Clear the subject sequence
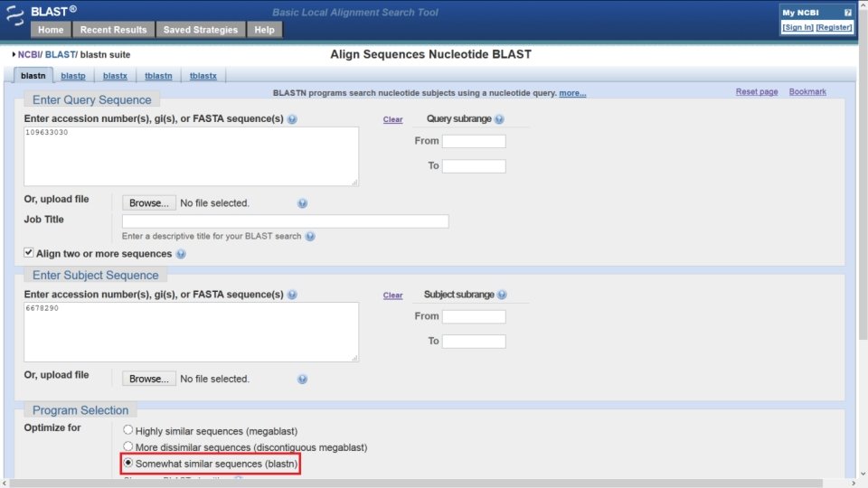Screen dimensions: 868x488 393,296
